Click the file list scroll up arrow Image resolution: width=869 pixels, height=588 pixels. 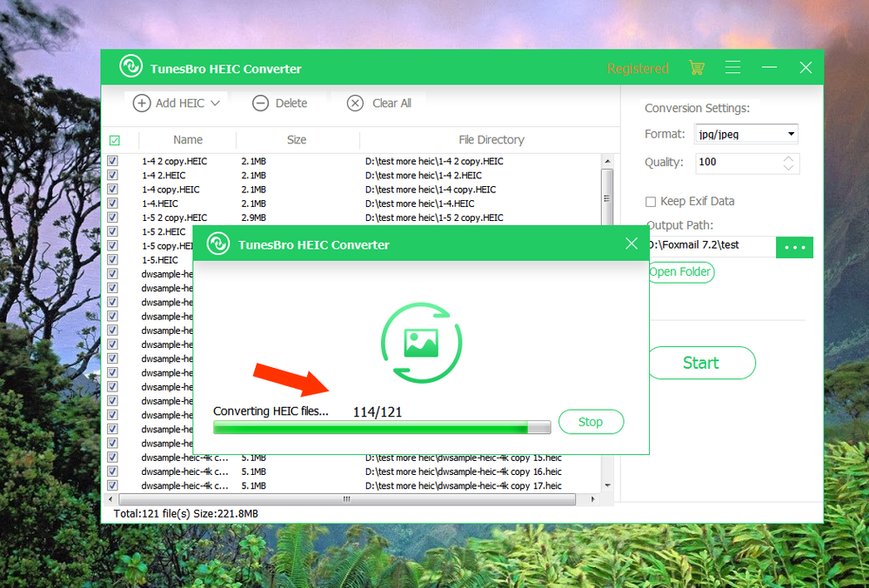tap(607, 161)
